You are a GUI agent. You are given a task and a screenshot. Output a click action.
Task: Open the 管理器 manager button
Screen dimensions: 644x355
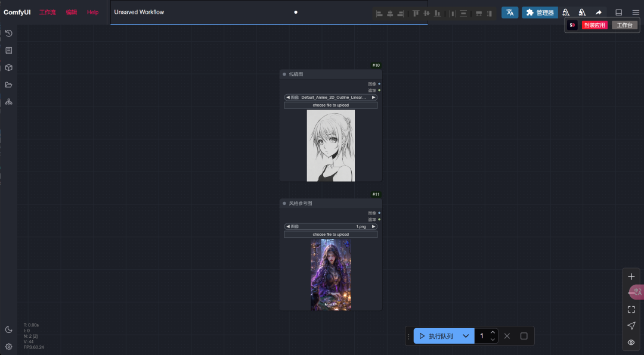(x=540, y=13)
